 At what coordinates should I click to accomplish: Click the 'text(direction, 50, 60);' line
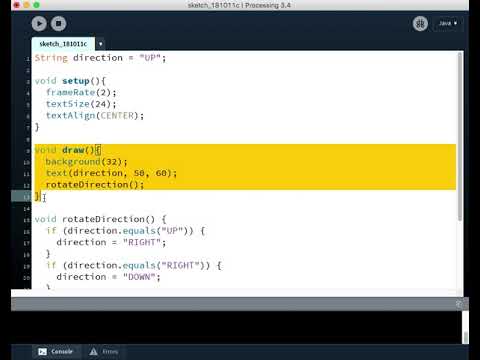pyautogui.click(x=111, y=173)
